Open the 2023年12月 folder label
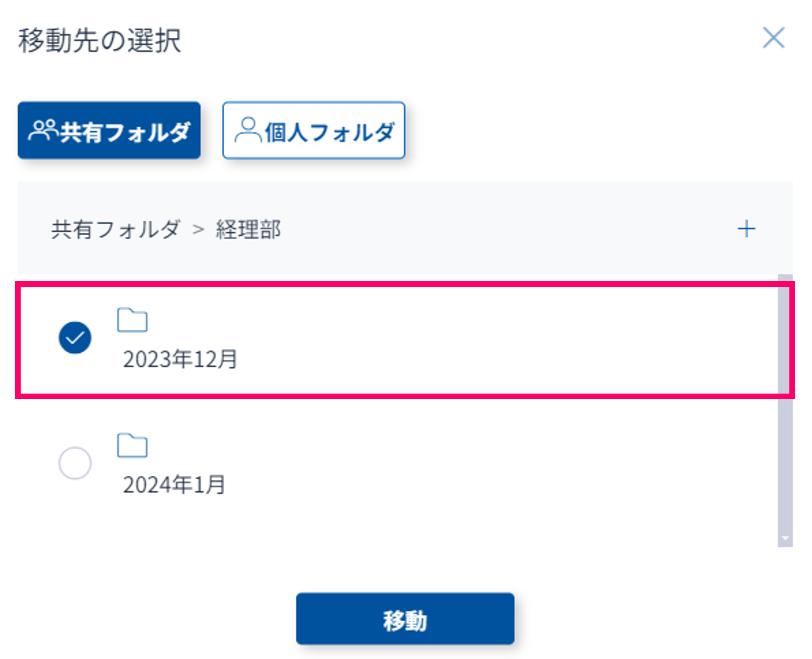Viewport: 812px width, 659px height. coord(180,359)
